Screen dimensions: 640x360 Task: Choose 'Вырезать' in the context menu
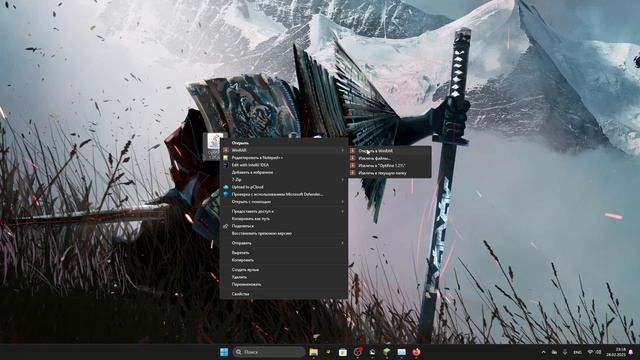[284, 253]
